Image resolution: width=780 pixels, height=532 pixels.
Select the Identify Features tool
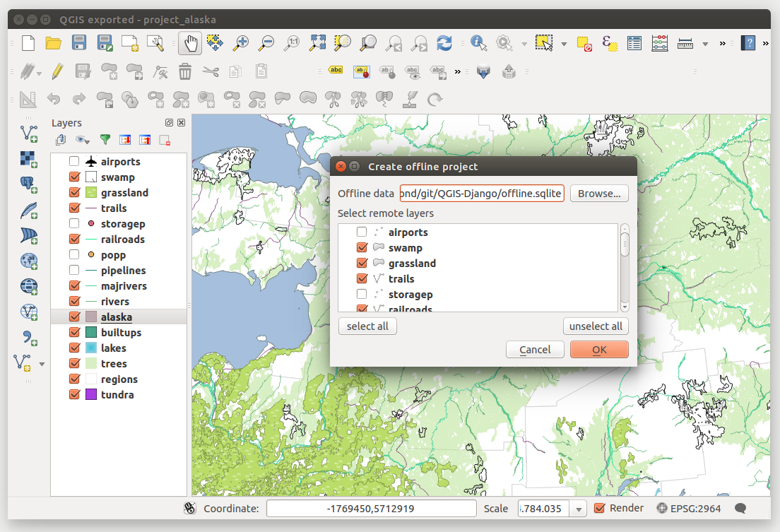pyautogui.click(x=478, y=43)
